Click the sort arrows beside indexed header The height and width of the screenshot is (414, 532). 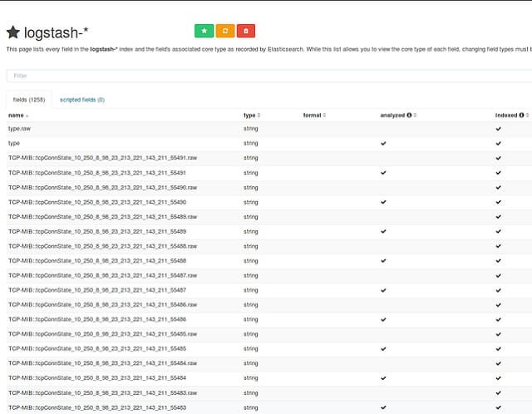coord(527,116)
